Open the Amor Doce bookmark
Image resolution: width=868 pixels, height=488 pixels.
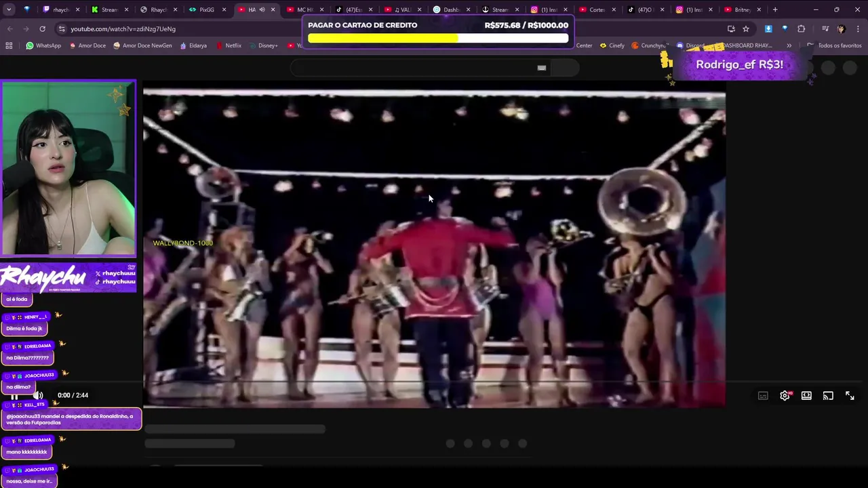tap(87, 45)
